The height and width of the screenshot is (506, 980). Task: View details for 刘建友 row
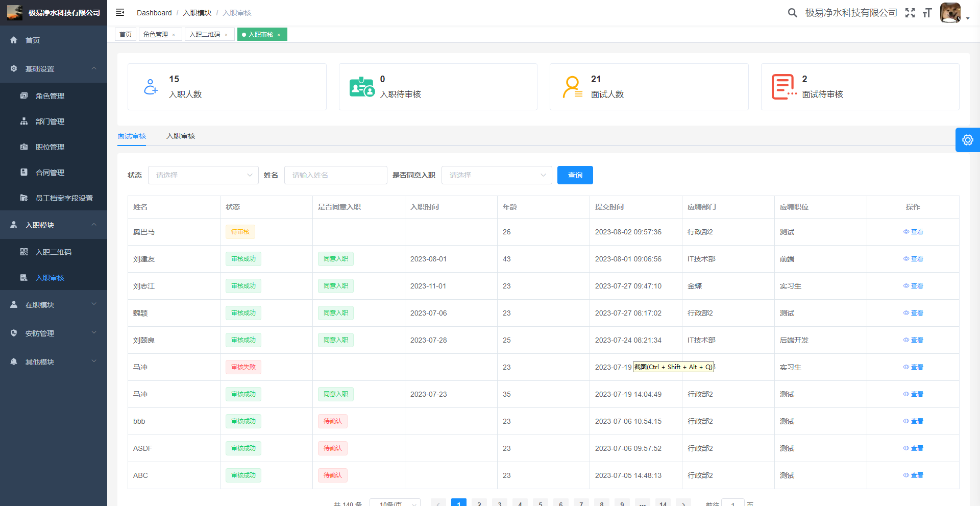point(913,259)
